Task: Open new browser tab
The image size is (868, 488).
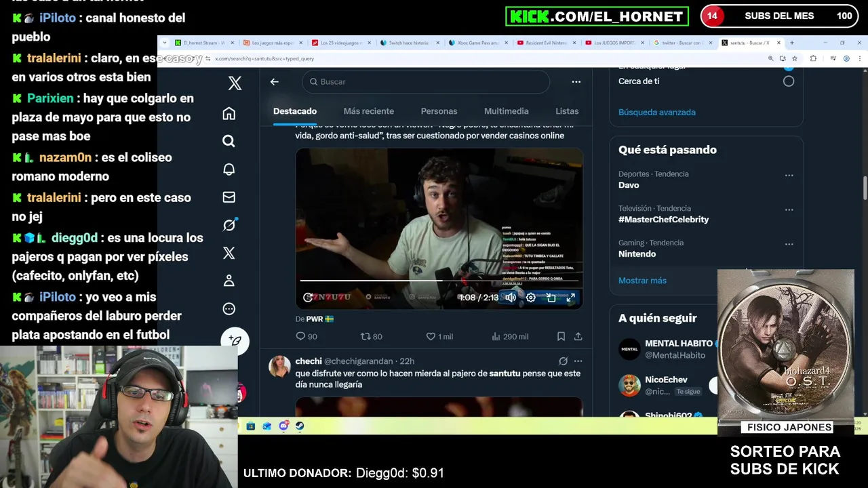Action: [791, 43]
